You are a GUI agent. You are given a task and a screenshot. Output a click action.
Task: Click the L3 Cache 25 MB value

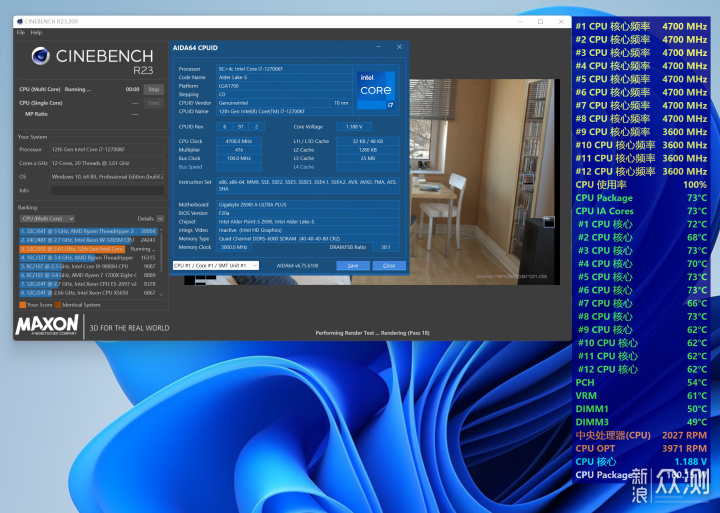point(367,158)
